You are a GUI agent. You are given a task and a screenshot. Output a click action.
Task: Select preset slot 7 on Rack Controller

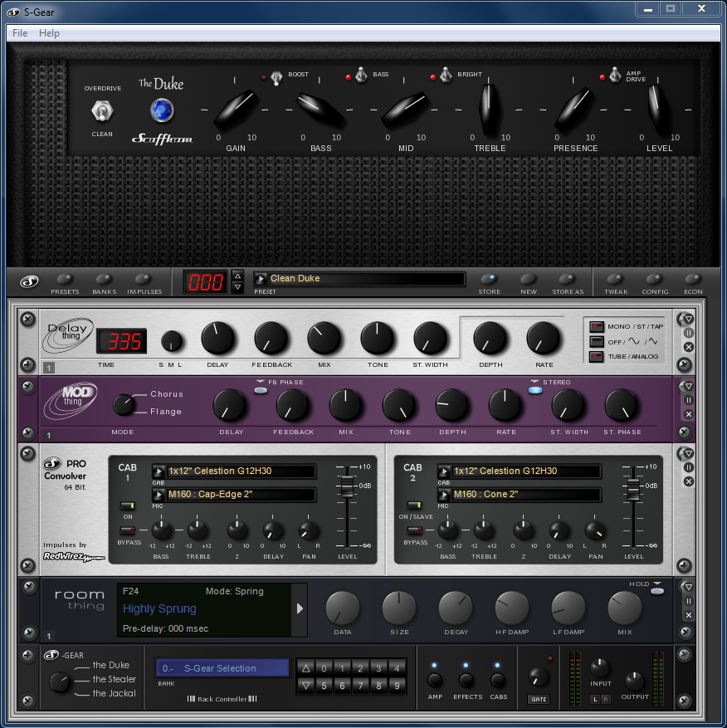click(x=360, y=686)
